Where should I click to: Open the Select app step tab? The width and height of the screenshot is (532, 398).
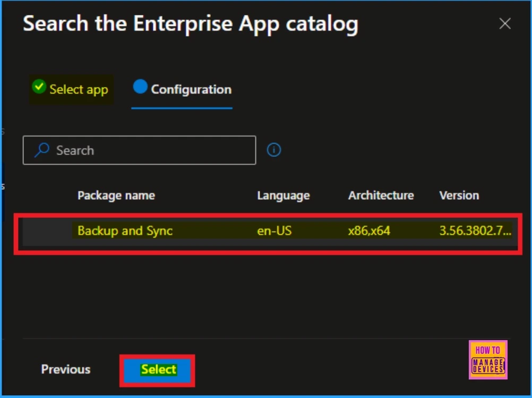71,89
